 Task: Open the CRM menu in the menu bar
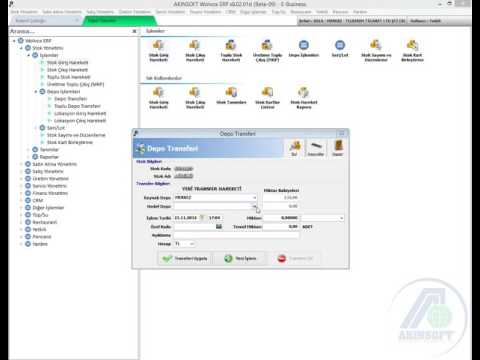(x=231, y=12)
